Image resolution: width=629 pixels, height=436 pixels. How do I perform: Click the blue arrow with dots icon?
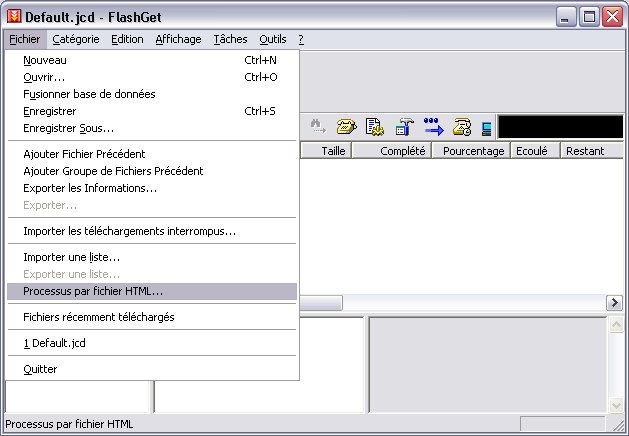coord(434,127)
